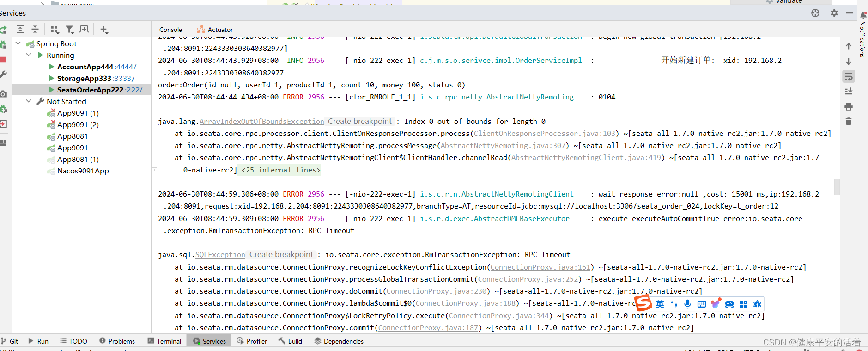Select AccountApp444 in services tree
This screenshot has width=868, height=351.
coord(85,67)
